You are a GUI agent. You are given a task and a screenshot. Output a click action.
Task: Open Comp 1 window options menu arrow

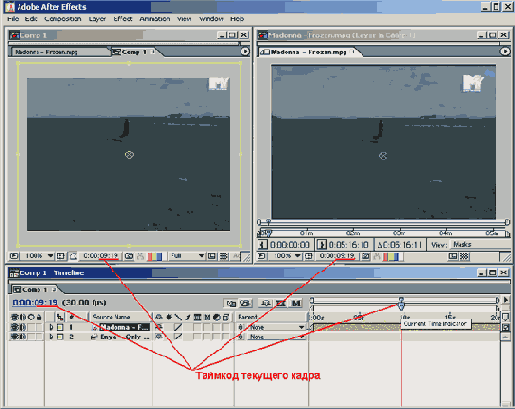(x=245, y=51)
